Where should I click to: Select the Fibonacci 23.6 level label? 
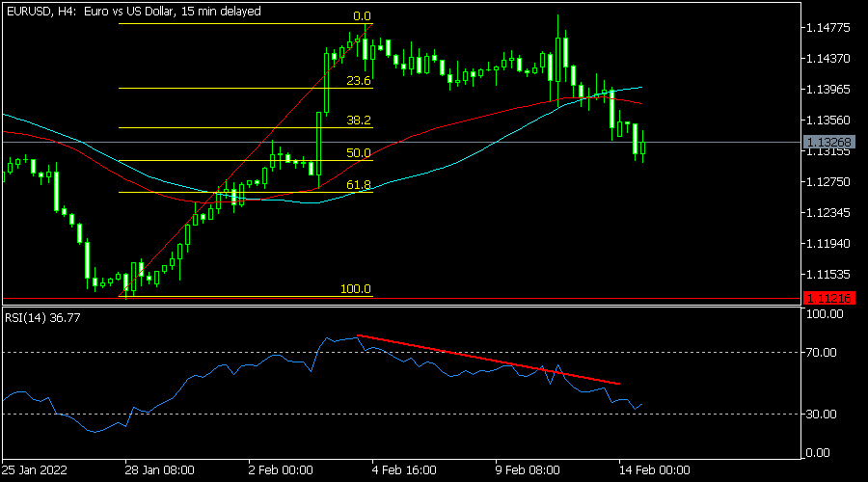click(358, 81)
